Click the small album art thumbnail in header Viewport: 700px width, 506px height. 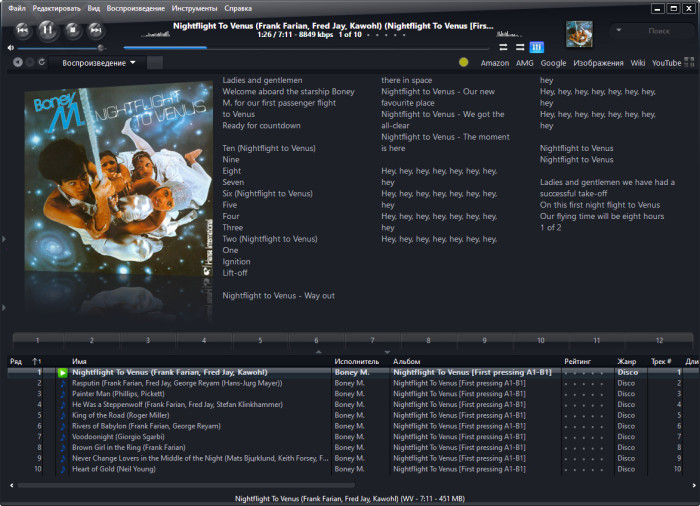(579, 34)
